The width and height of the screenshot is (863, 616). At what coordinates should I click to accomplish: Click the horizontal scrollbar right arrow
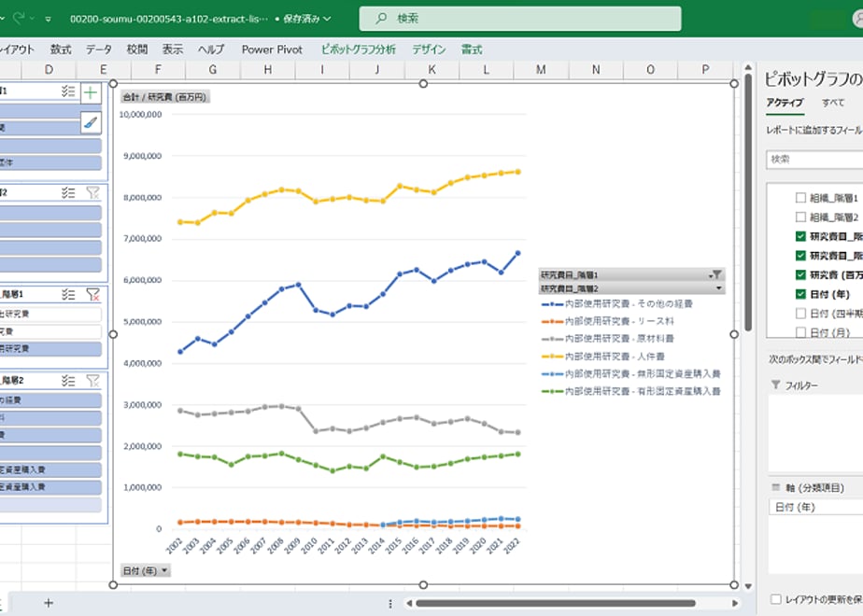pyautogui.click(x=734, y=603)
